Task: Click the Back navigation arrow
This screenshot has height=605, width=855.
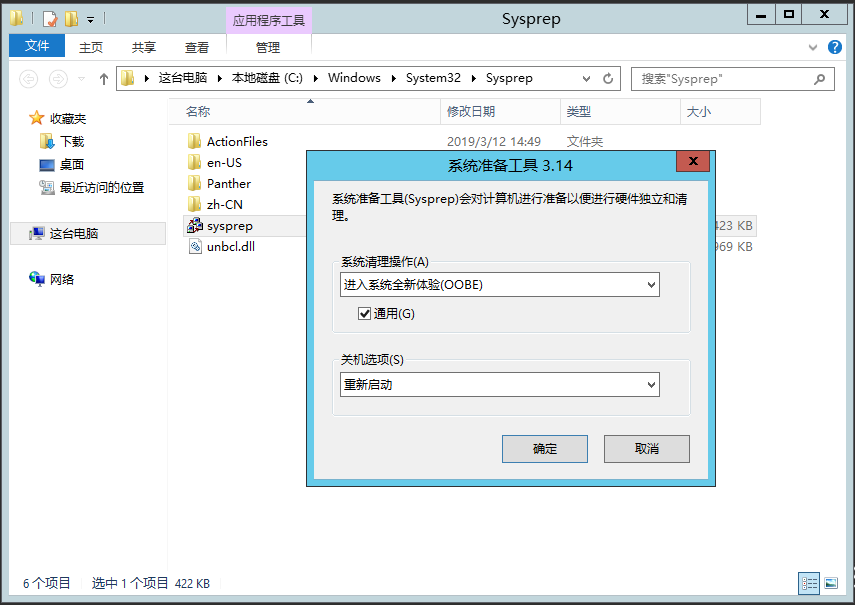Action: tap(28, 79)
